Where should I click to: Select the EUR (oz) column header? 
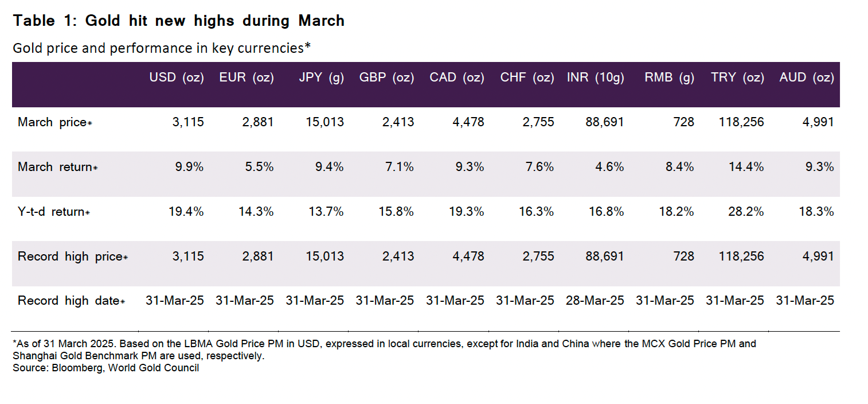(x=247, y=78)
